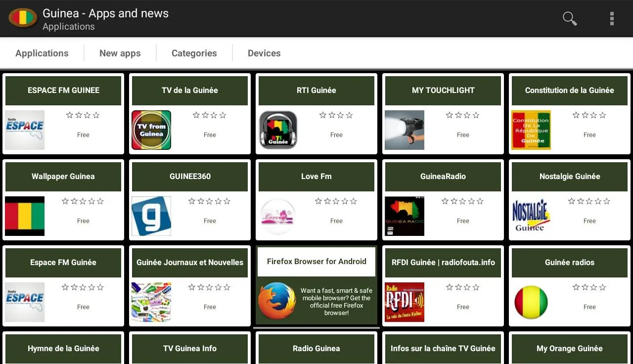Tap the Free label under RTI Guinée
Image resolution: width=633 pixels, height=364 pixels.
click(x=336, y=135)
